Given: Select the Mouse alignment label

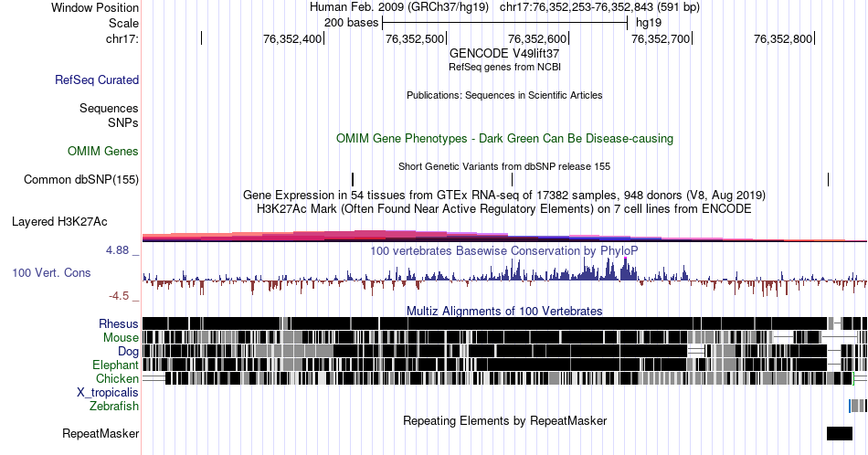Looking at the screenshot, I should [x=121, y=338].
